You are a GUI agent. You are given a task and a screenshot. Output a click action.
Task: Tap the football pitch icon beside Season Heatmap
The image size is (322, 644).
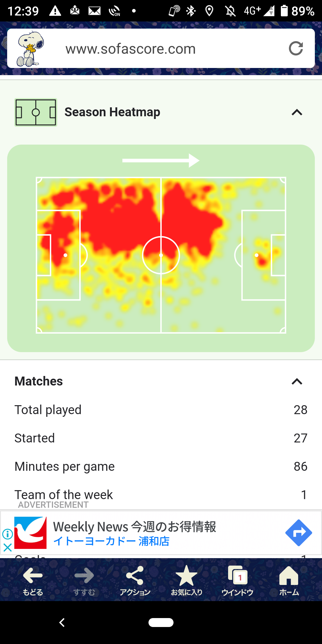pyautogui.click(x=36, y=112)
